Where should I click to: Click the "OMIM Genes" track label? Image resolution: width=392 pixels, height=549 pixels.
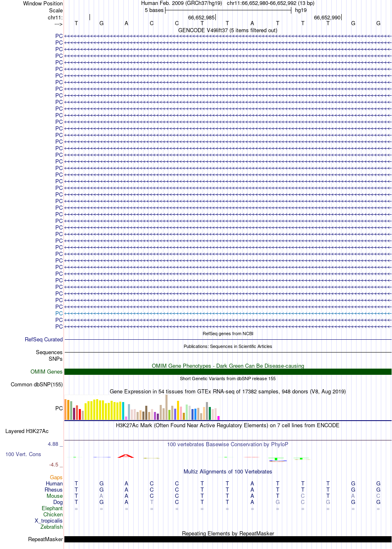pyautogui.click(x=47, y=372)
